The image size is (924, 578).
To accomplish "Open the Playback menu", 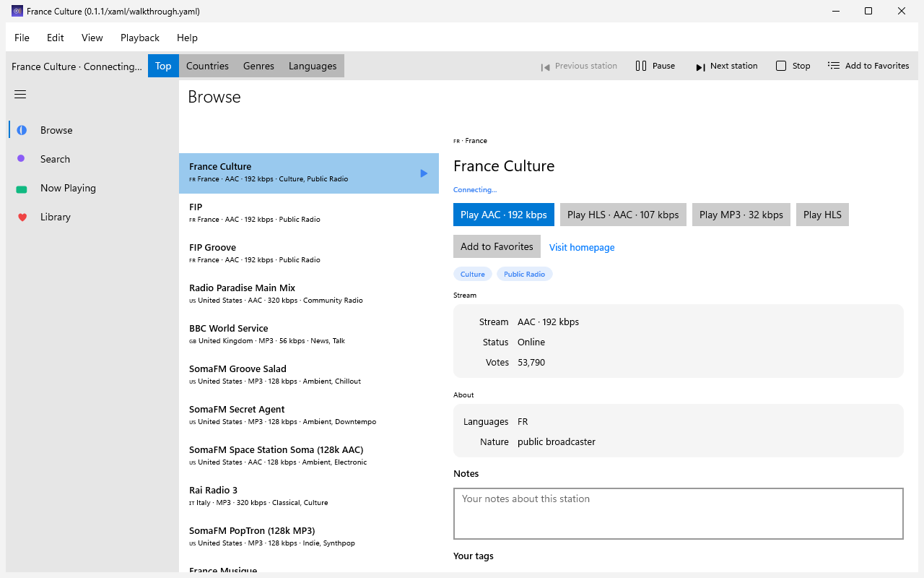I will click(x=140, y=38).
